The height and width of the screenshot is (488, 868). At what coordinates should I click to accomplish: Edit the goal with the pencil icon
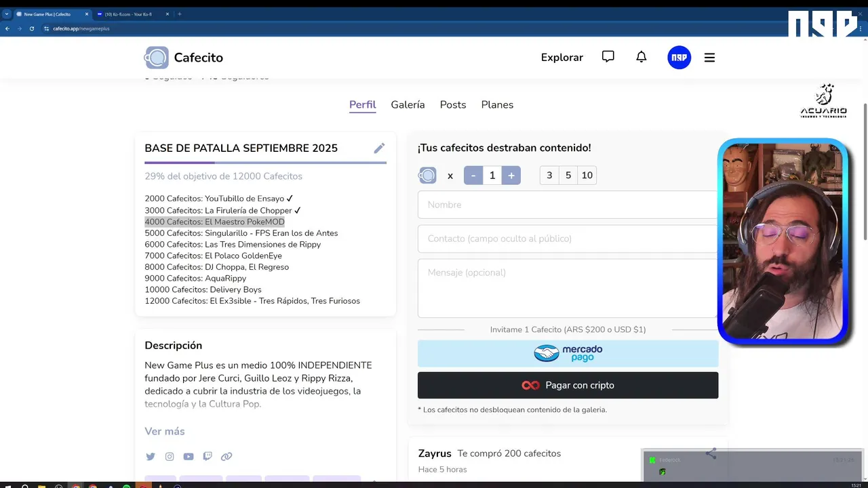pos(379,148)
